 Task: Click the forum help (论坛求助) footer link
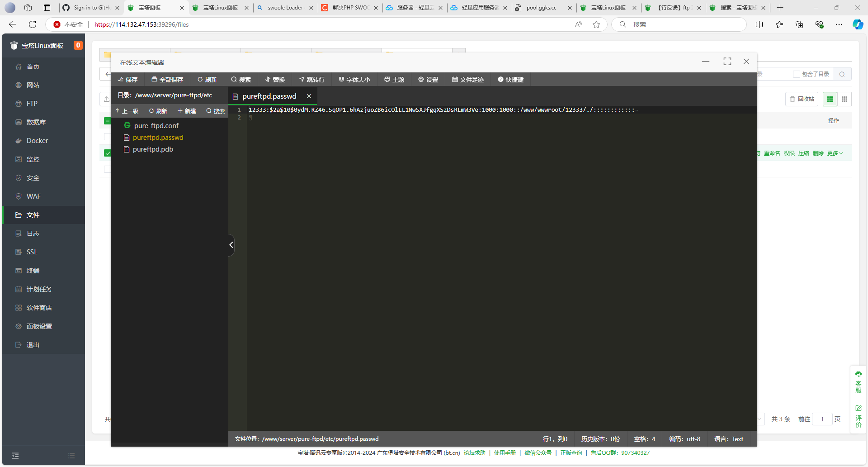tap(474, 453)
